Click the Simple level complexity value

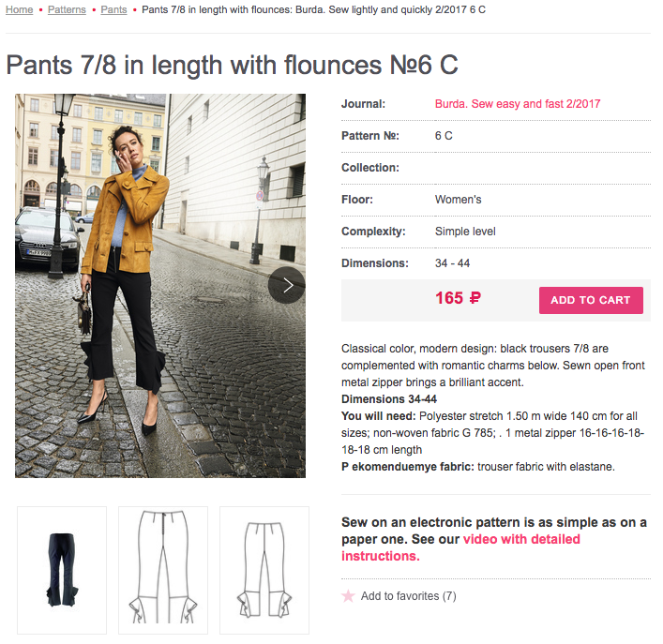pyautogui.click(x=465, y=232)
